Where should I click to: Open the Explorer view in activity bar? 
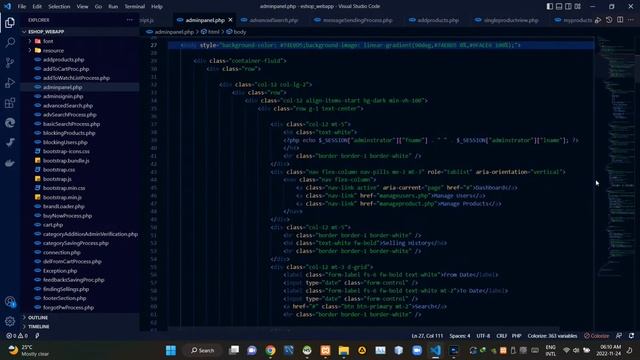pyautogui.click(x=10, y=23)
